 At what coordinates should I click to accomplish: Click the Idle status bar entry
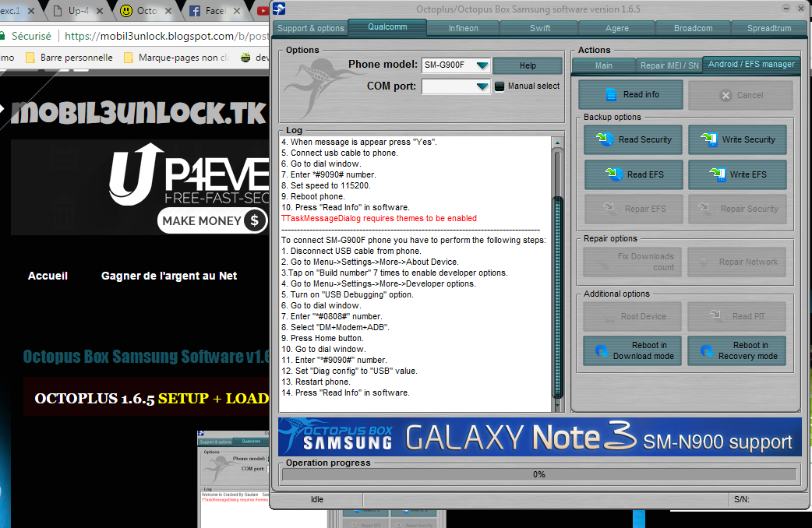point(317,499)
